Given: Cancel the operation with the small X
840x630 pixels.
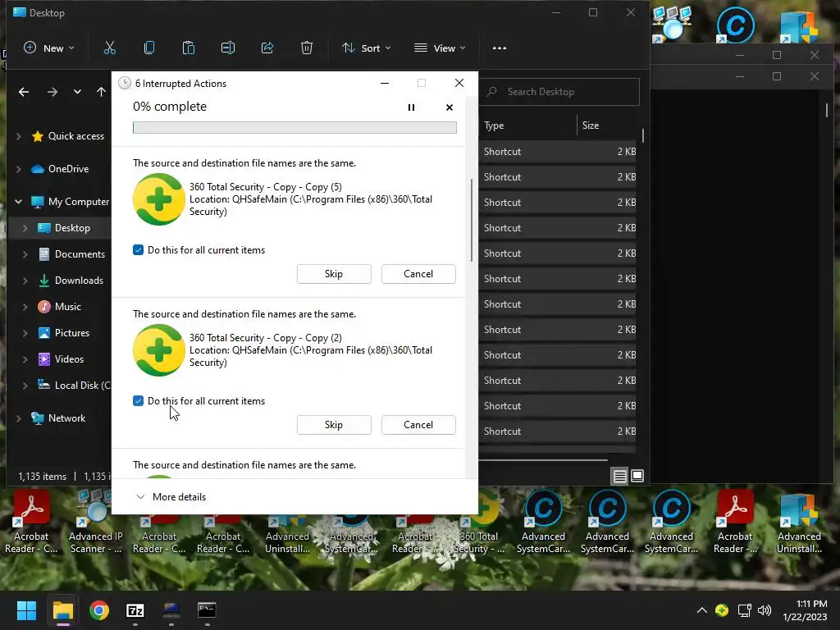Looking at the screenshot, I should [450, 107].
